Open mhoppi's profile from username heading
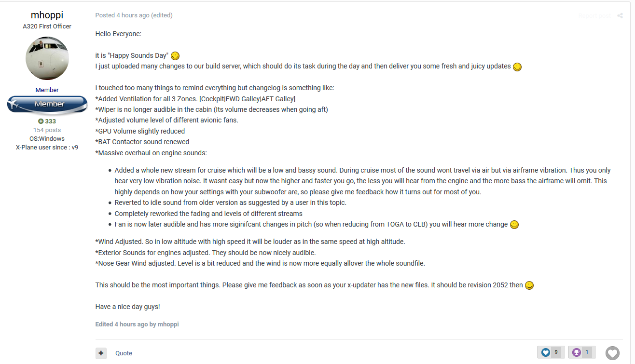635x364 pixels. [47, 15]
